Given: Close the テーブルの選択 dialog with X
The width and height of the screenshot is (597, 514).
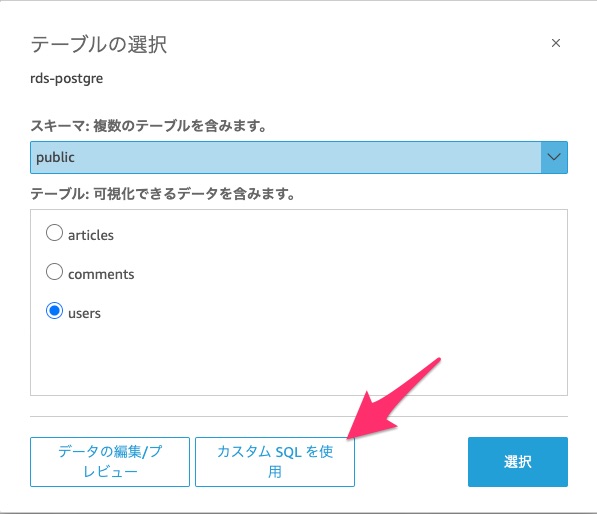Looking at the screenshot, I should (555, 43).
